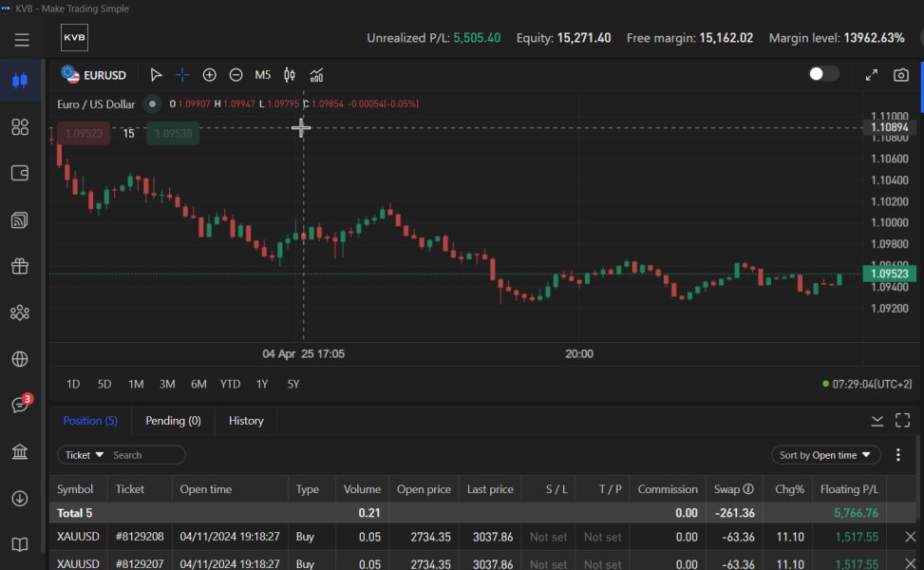
Task: Take a chart screenshot with camera icon
Action: coord(900,75)
